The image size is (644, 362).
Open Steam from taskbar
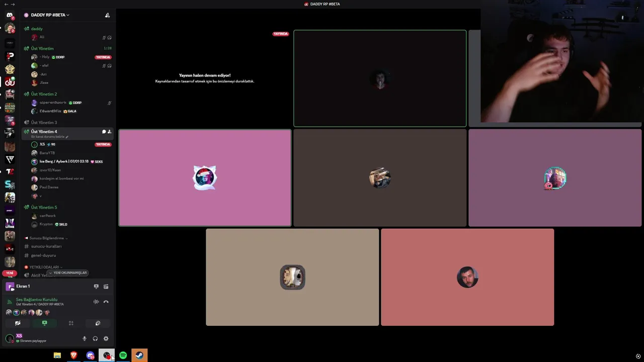pos(139,355)
